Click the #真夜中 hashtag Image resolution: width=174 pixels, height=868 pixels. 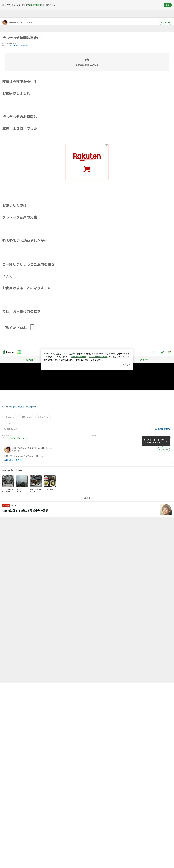click(x=21, y=407)
